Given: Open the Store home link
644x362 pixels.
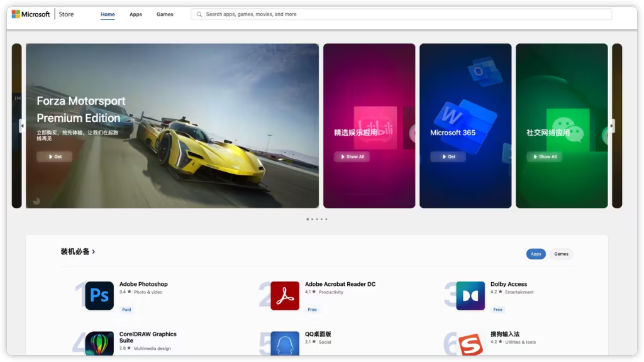Looking at the screenshot, I should point(66,14).
